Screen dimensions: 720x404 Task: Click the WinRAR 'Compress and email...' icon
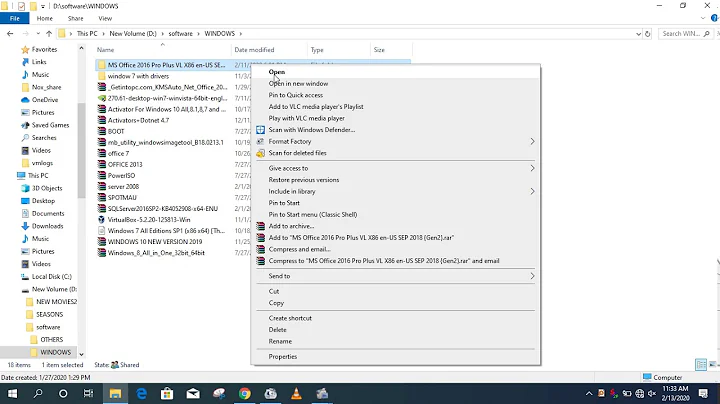[260, 249]
